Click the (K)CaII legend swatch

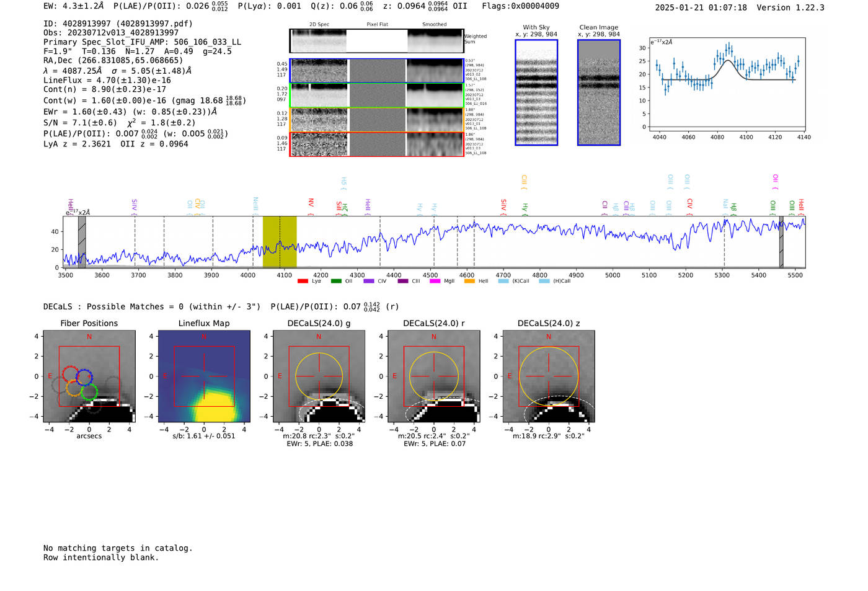(x=503, y=282)
